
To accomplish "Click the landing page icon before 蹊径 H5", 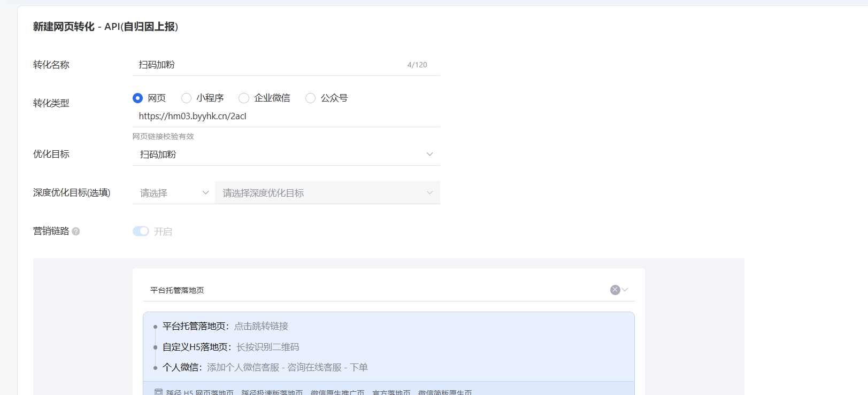I will coord(158,392).
